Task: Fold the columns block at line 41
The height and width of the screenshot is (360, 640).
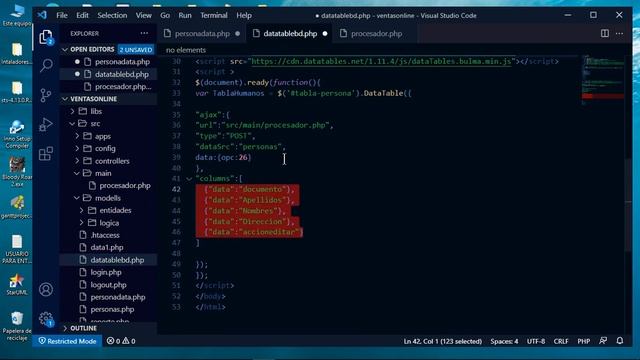Action: pyautogui.click(x=189, y=179)
